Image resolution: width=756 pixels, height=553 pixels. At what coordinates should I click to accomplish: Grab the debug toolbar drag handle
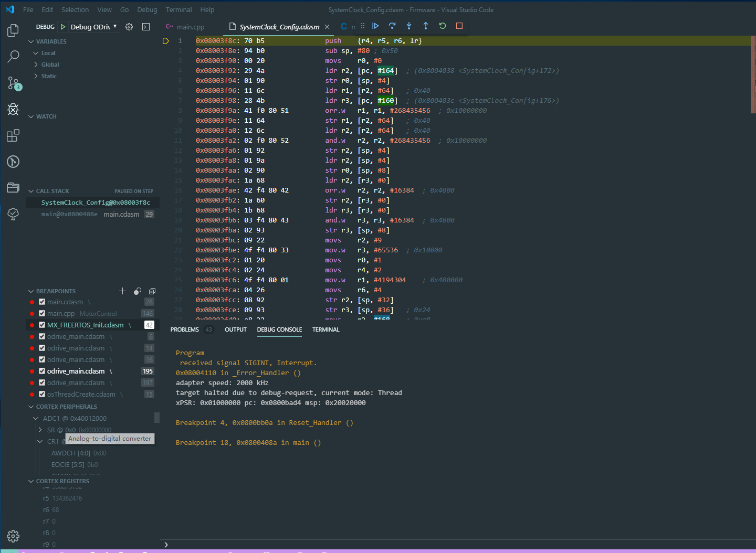[363, 26]
